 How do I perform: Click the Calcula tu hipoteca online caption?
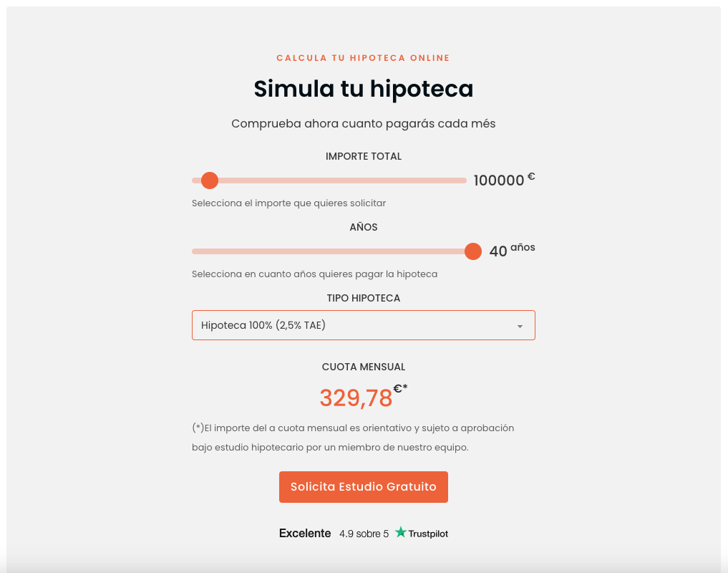pos(364,58)
